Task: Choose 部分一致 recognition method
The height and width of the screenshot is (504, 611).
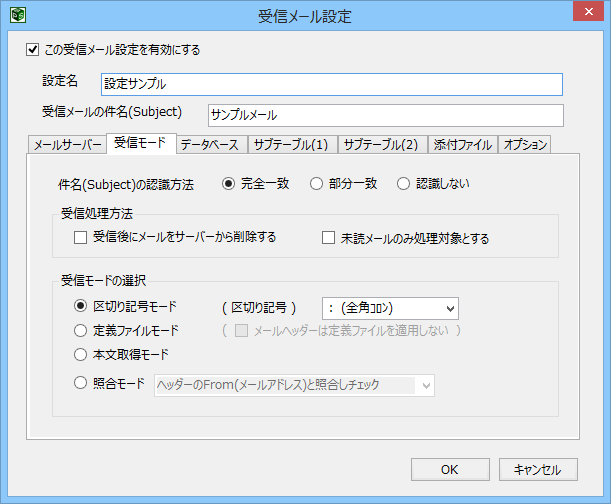Action: 316,183
